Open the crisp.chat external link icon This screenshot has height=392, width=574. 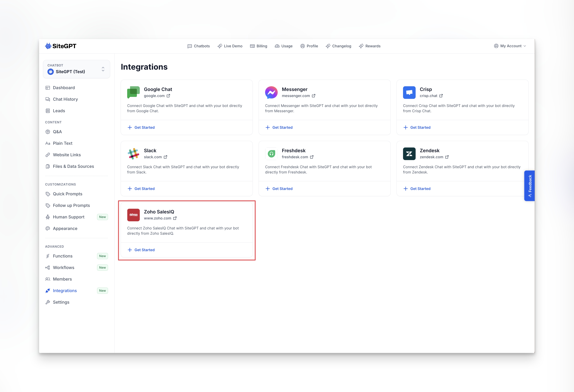coord(441,96)
